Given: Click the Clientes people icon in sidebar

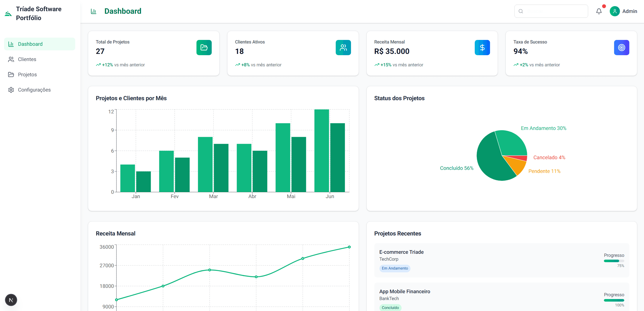Looking at the screenshot, I should 11,59.
